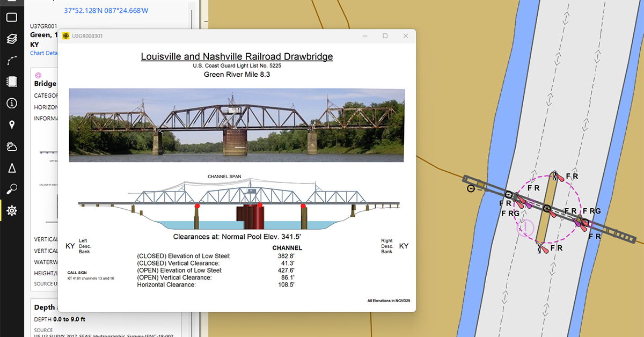This screenshot has height=337, width=644.
Task: Minimize the U3GR008301 popup window
Action: coord(364,36)
